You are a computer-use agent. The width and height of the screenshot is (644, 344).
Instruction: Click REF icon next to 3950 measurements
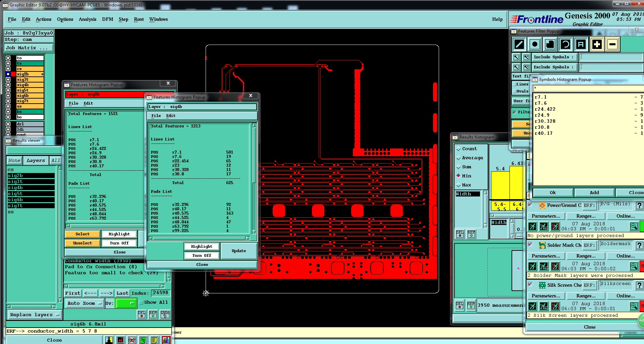click(x=471, y=305)
